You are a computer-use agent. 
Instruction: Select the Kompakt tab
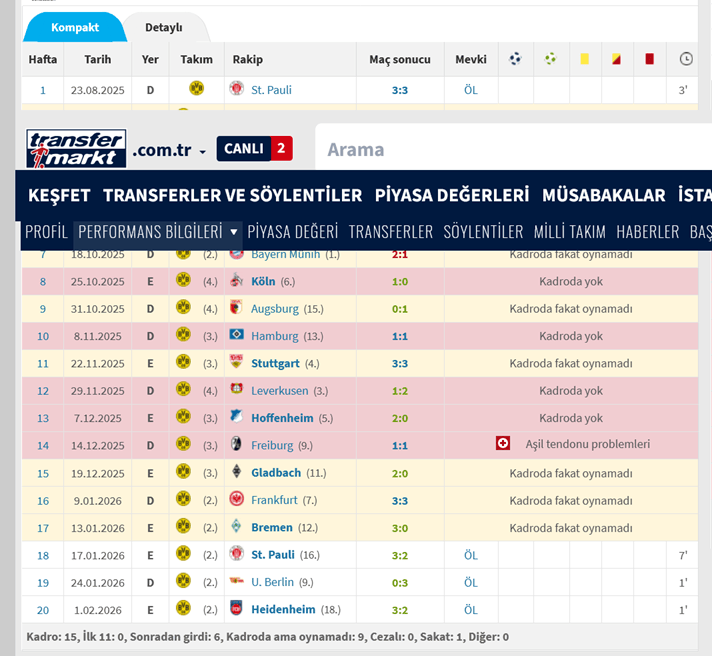(75, 27)
